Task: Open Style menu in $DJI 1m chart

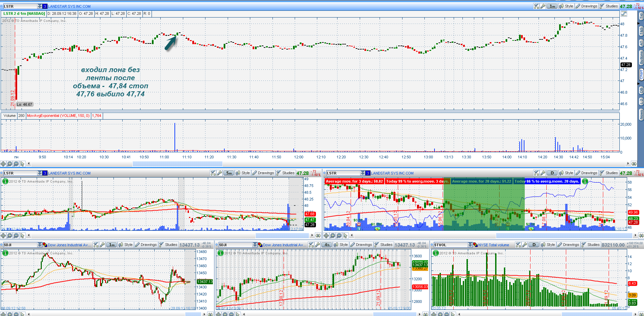Action: coord(126,245)
